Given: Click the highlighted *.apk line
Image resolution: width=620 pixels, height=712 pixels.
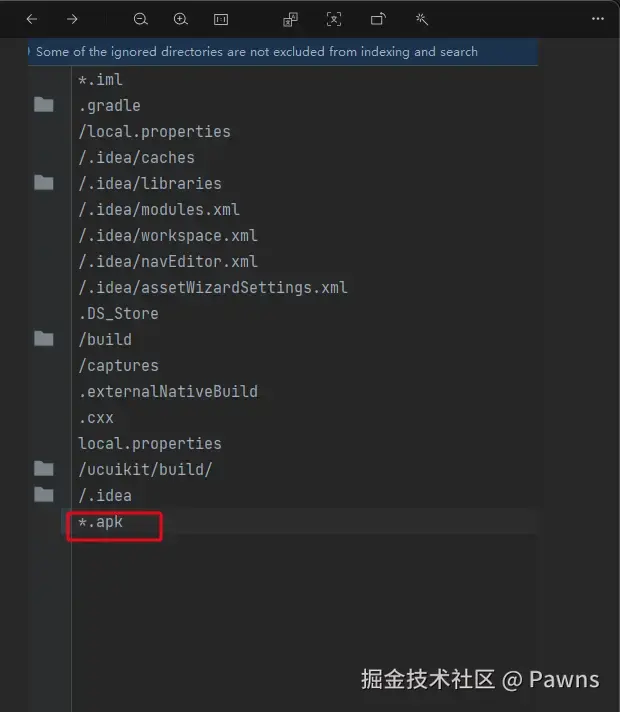Looking at the screenshot, I should [x=101, y=522].
